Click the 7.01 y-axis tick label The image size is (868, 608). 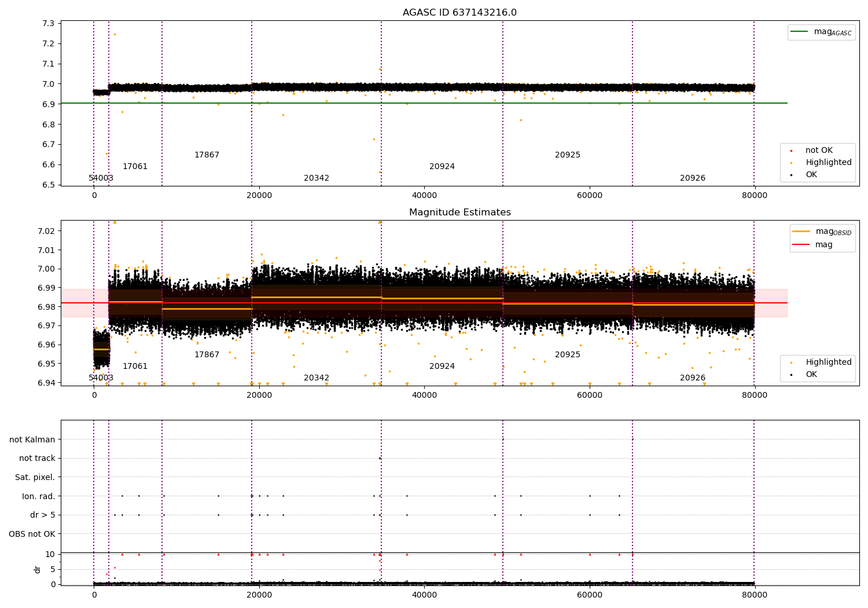point(47,250)
